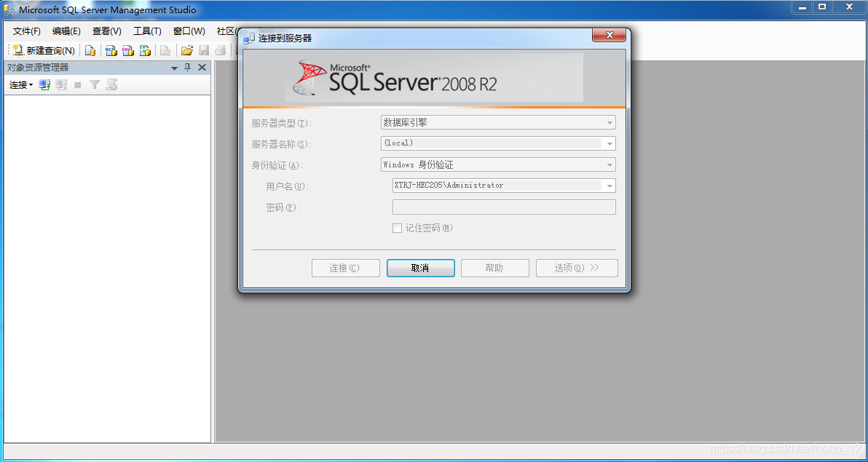Image resolution: width=868 pixels, height=462 pixels.
Task: Toggle the 记住密码 checkbox
Action: [x=397, y=228]
